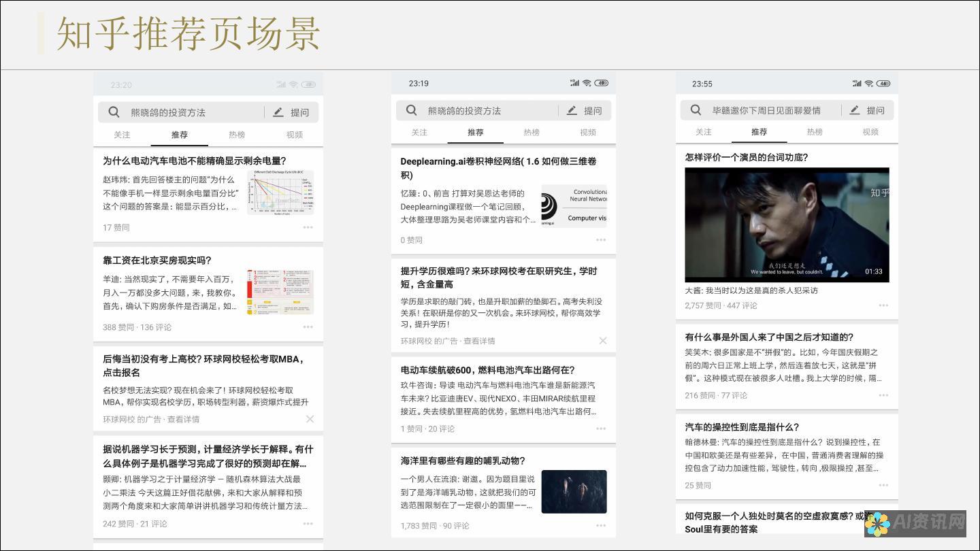The width and height of the screenshot is (980, 551).
Task: Select 热榜 tab in right phone
Action: tap(815, 131)
